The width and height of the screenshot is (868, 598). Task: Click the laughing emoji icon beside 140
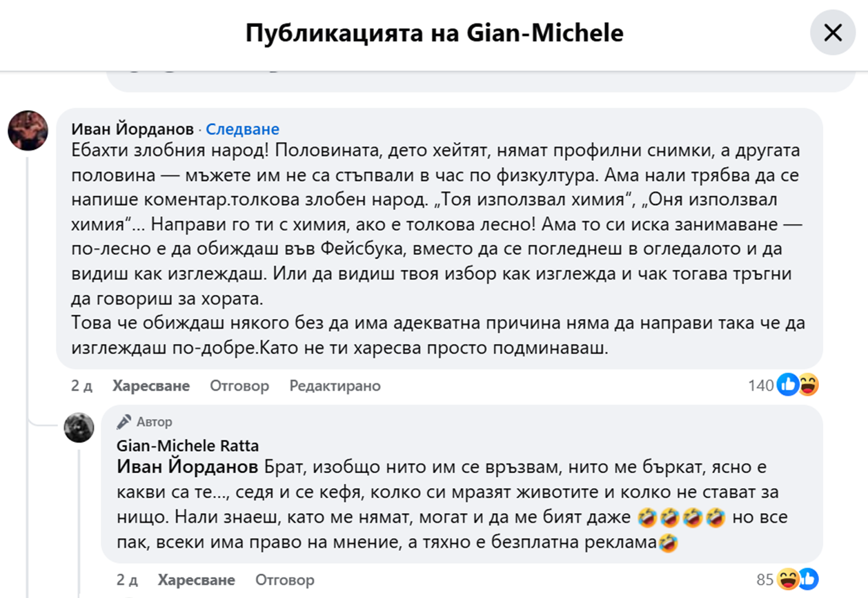[808, 385]
